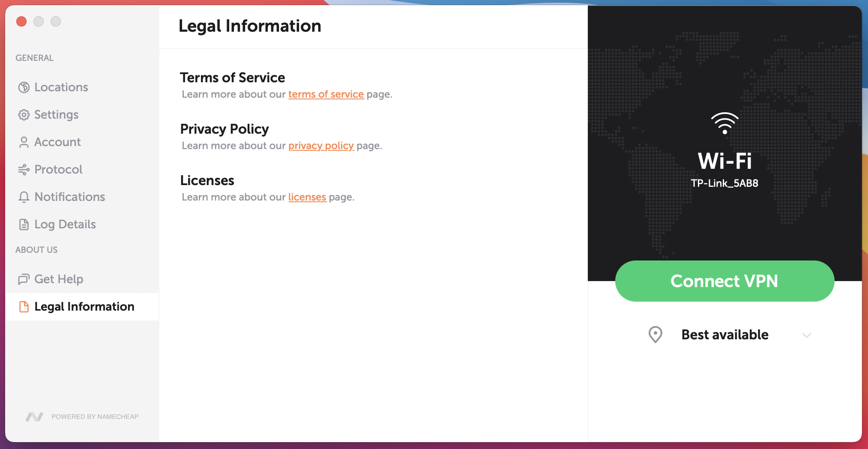The width and height of the screenshot is (868, 449).
Task: Click the ABOUT US section header
Action: (36, 250)
